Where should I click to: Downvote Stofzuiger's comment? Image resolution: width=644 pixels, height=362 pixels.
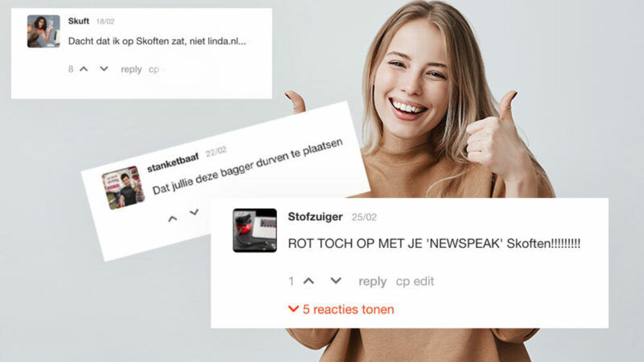[x=336, y=281]
